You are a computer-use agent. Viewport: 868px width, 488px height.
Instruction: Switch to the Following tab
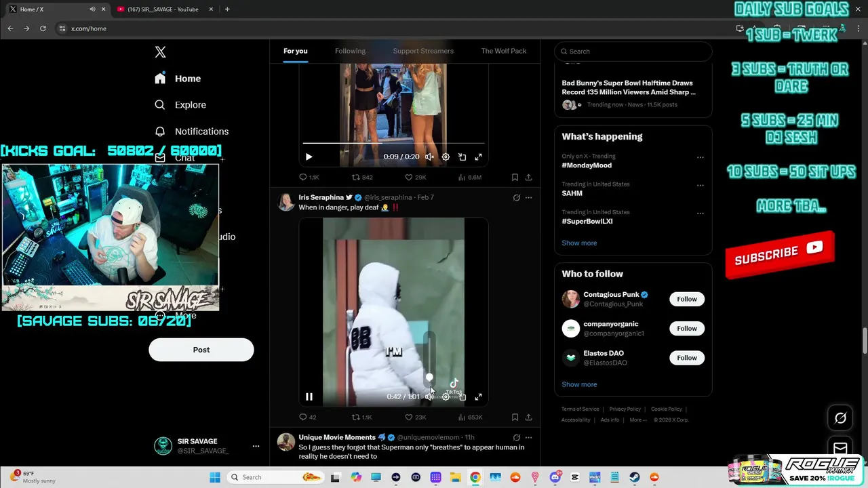(x=350, y=51)
